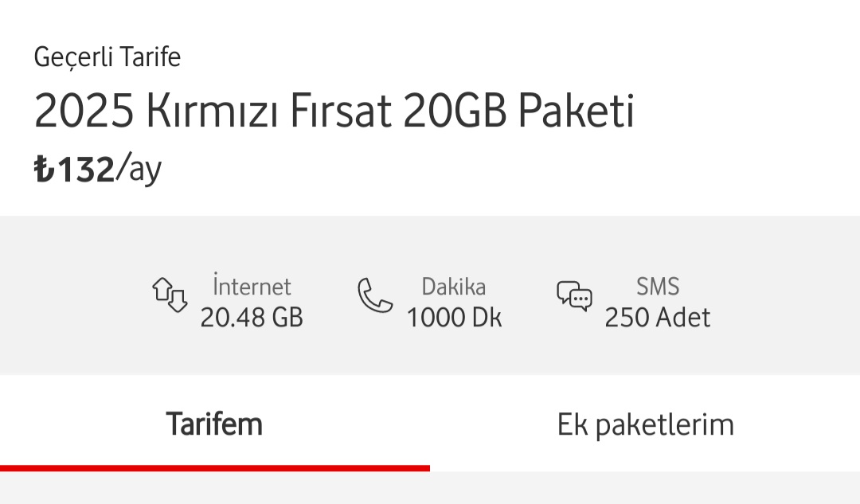
Task: Tap the /ay per-month suffix
Action: (x=139, y=170)
